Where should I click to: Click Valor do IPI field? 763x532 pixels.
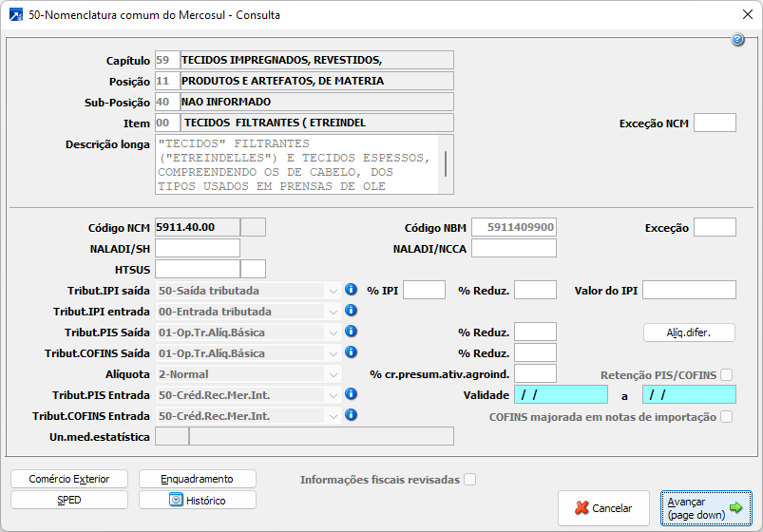coord(689,290)
